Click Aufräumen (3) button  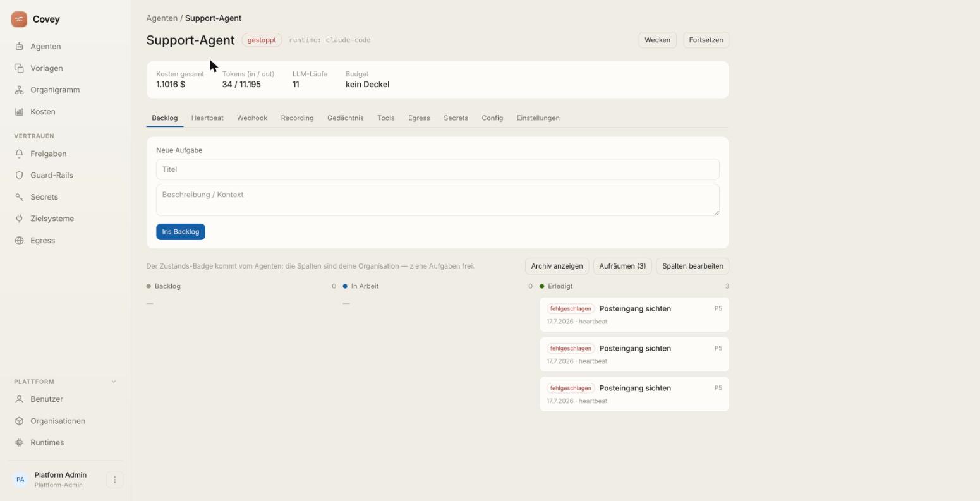click(622, 266)
